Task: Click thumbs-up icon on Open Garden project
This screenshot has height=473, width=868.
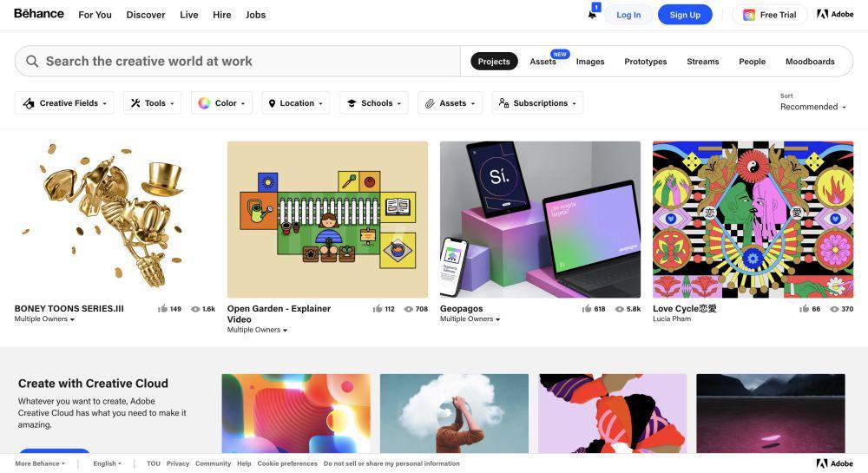Action: (x=378, y=309)
